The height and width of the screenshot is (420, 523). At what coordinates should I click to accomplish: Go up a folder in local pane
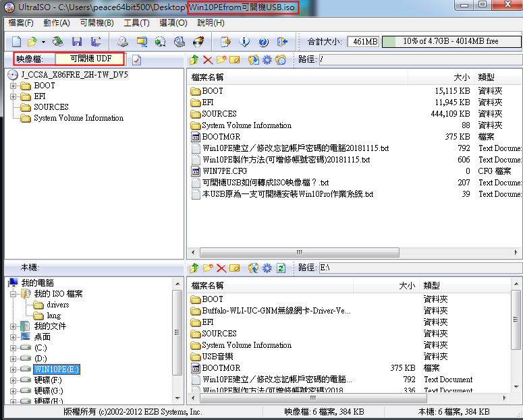click(x=194, y=268)
